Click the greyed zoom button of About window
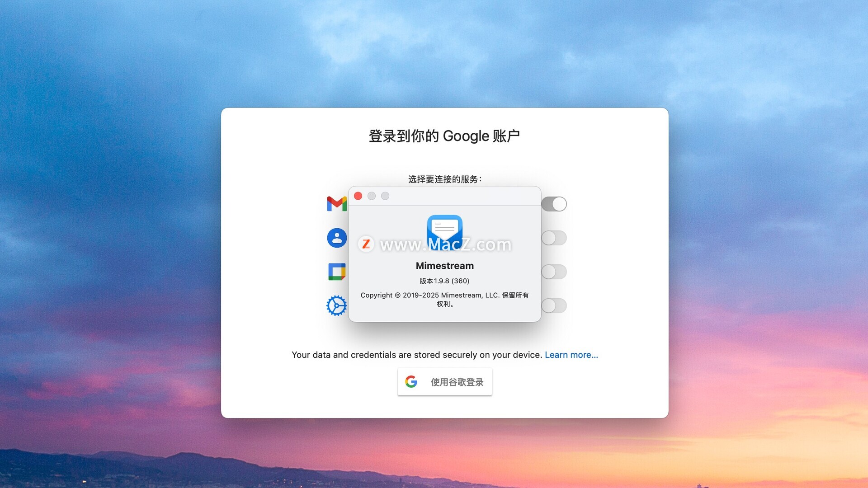This screenshot has width=868, height=488. pos(385,196)
